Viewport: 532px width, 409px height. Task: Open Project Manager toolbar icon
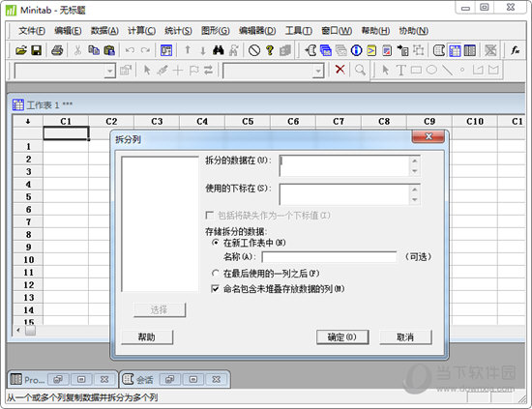[x=470, y=50]
